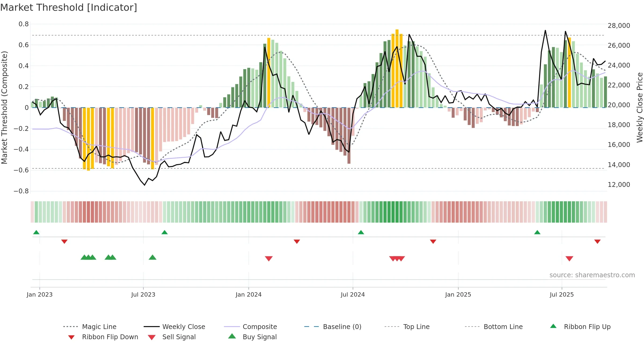Image resolution: width=644 pixels, height=362 pixels.
Task: Click the Ribbon Flip Down marker in Mar 2024
Action: [x=297, y=242]
